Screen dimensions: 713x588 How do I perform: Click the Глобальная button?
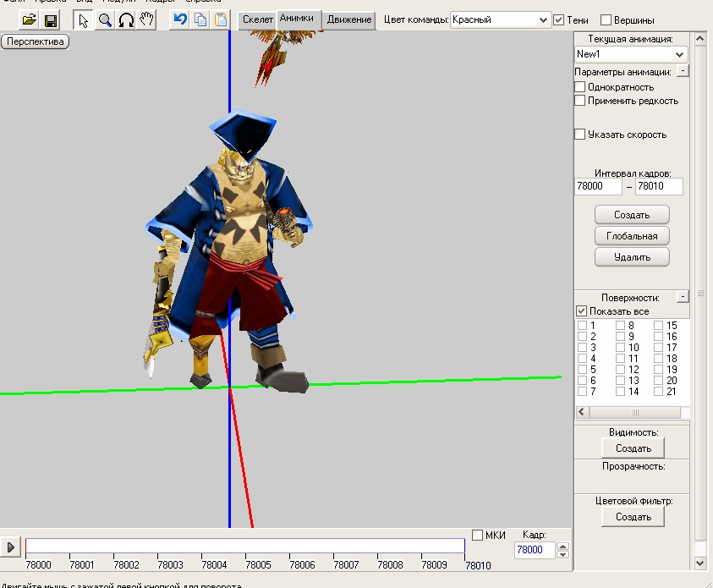pyautogui.click(x=632, y=235)
